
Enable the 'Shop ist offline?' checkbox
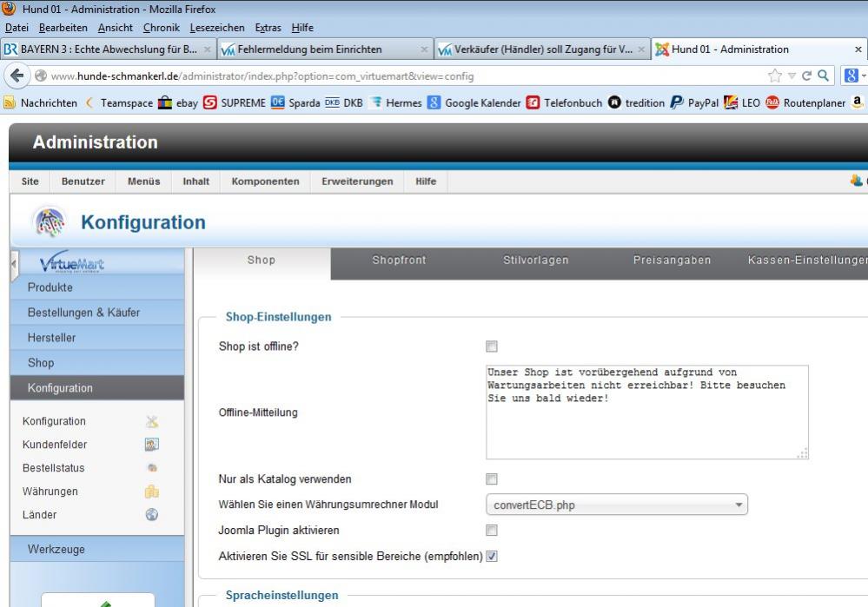click(x=492, y=346)
